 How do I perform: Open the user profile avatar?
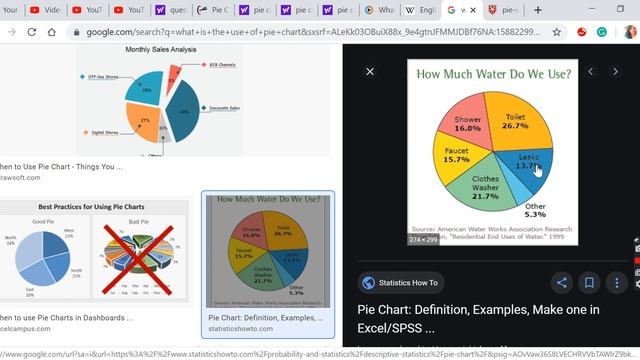click(630, 32)
